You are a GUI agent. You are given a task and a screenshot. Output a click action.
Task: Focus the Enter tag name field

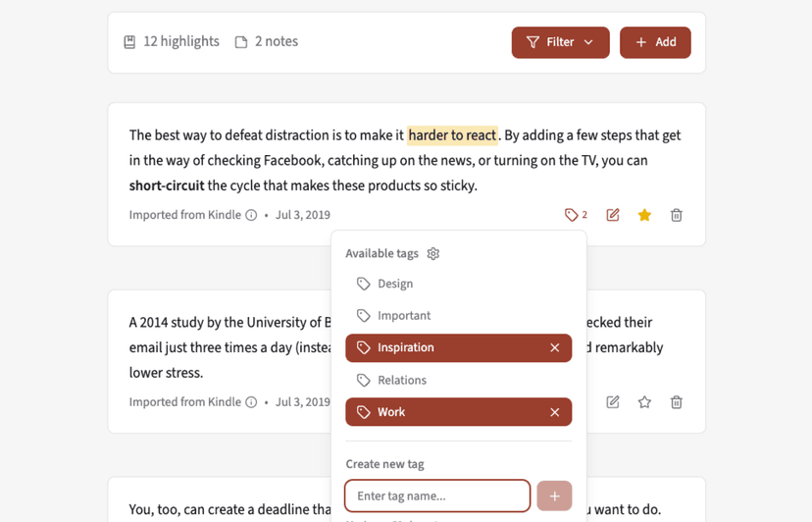coord(437,496)
